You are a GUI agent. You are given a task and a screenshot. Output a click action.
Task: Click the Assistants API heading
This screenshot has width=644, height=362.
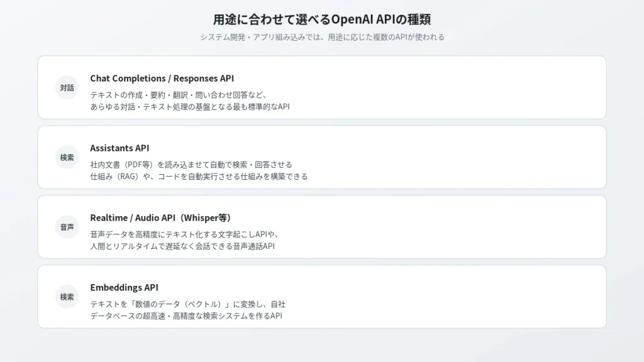(119, 148)
